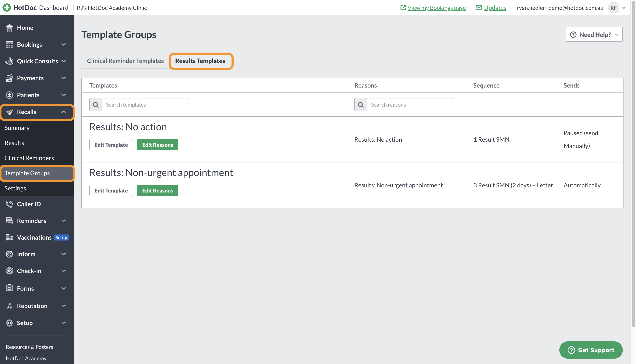Expand the Payments chevron
The width and height of the screenshot is (636, 364).
click(x=64, y=78)
